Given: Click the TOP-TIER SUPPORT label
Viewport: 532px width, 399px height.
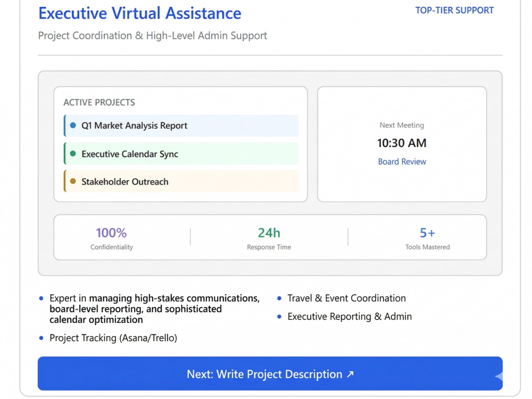Looking at the screenshot, I should pos(454,11).
